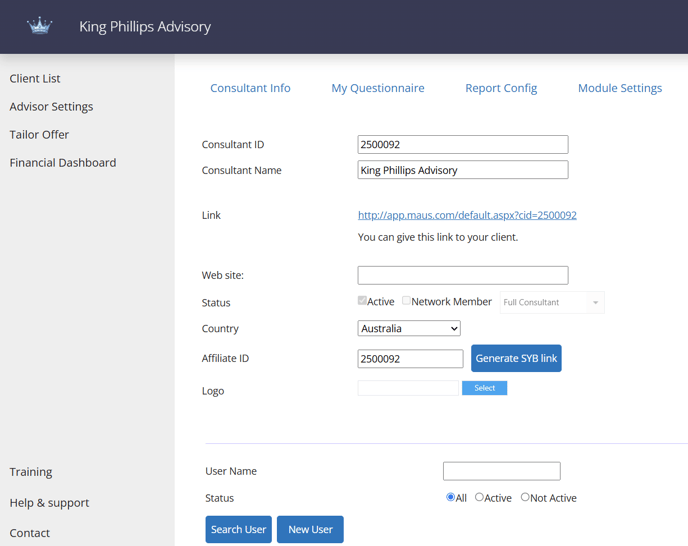Click the Consultant ID field
The width and height of the screenshot is (688, 546).
[x=463, y=144]
